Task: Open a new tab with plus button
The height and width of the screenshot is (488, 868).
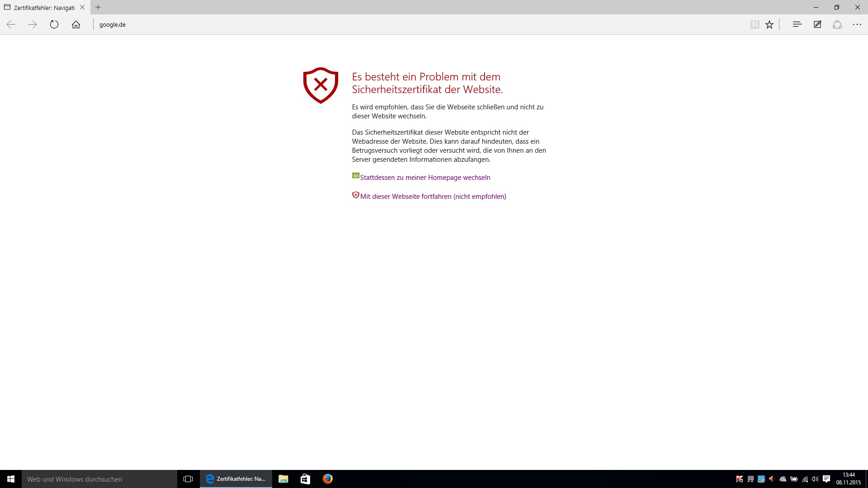Action: (x=98, y=7)
